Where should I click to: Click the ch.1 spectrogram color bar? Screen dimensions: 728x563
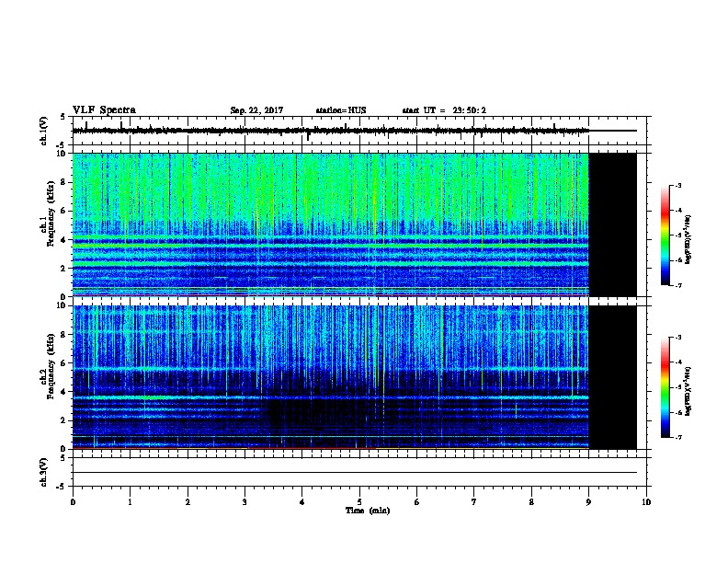665,236
